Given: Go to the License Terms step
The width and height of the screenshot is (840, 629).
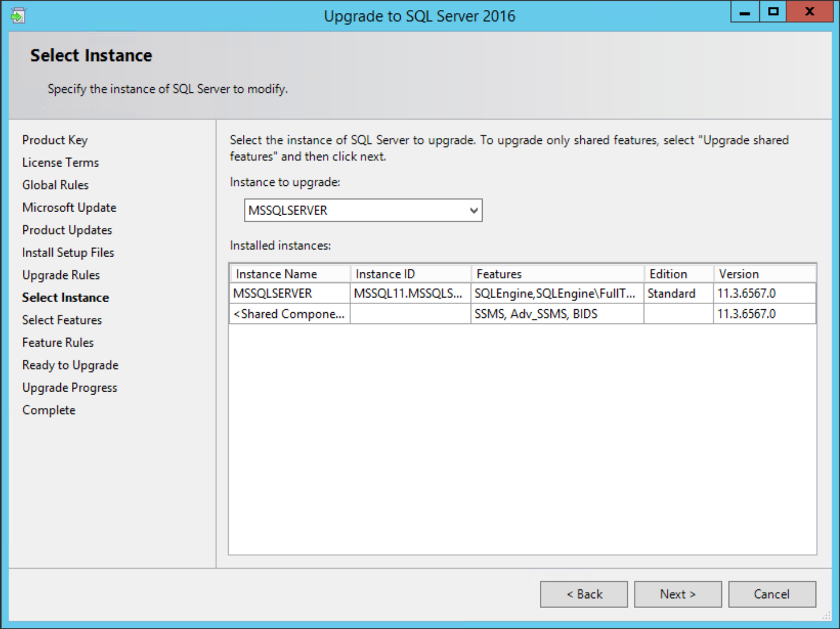Looking at the screenshot, I should (x=60, y=163).
